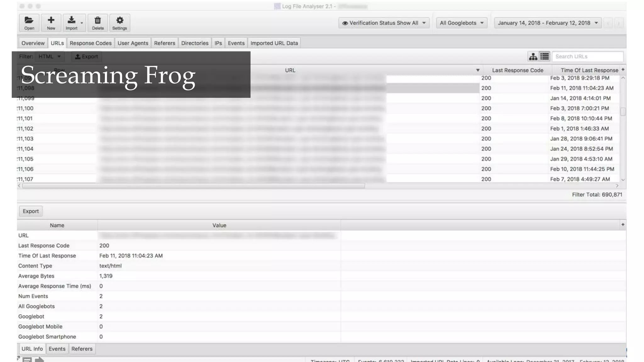Switch to the top Events tab
The height and width of the screenshot is (362, 644).
tap(236, 43)
